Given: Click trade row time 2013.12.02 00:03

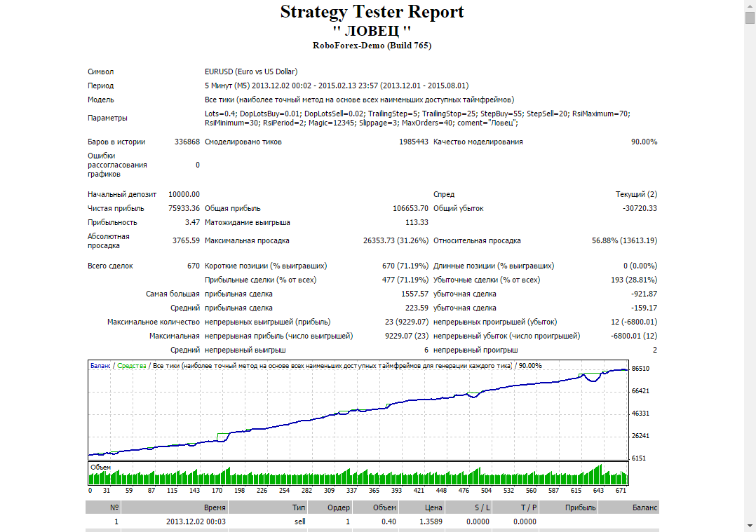Looking at the screenshot, I should (196, 521).
